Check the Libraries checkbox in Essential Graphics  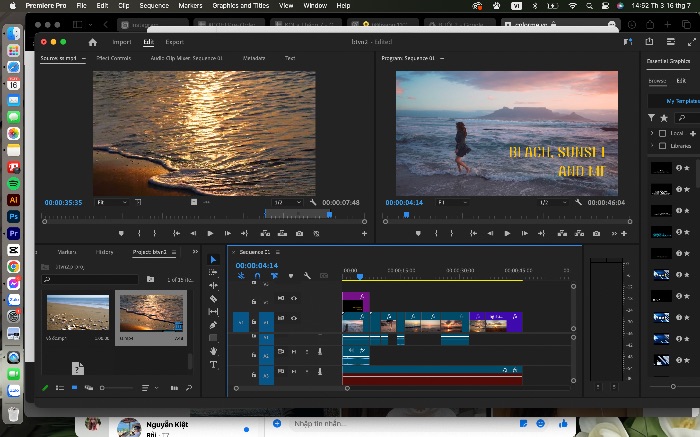pos(662,146)
